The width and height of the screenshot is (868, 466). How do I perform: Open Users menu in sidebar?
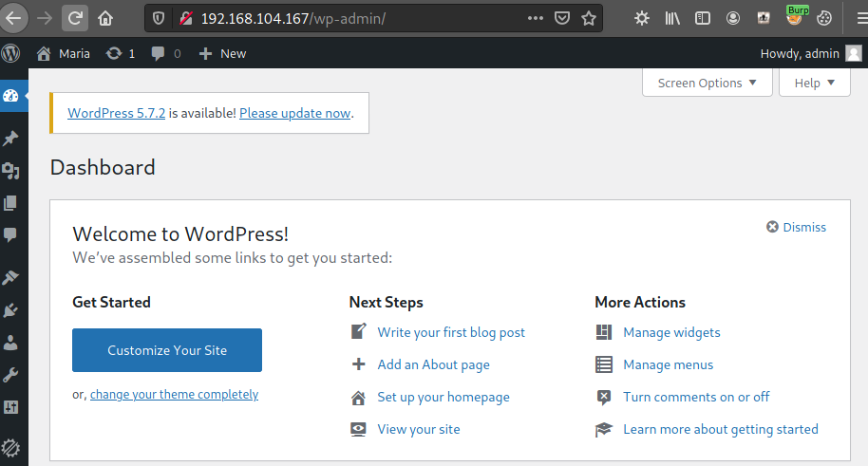(10, 343)
